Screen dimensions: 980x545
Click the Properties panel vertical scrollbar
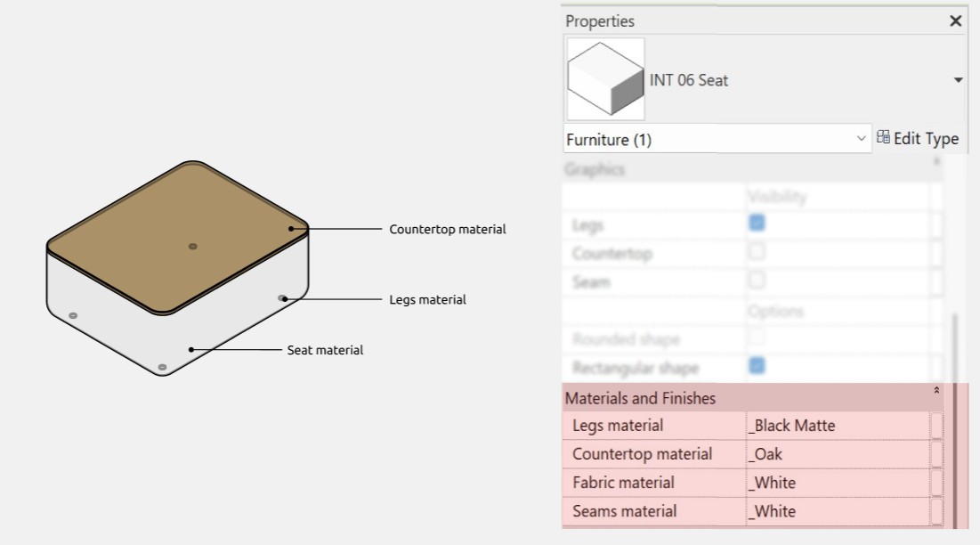pyautogui.click(x=954, y=422)
